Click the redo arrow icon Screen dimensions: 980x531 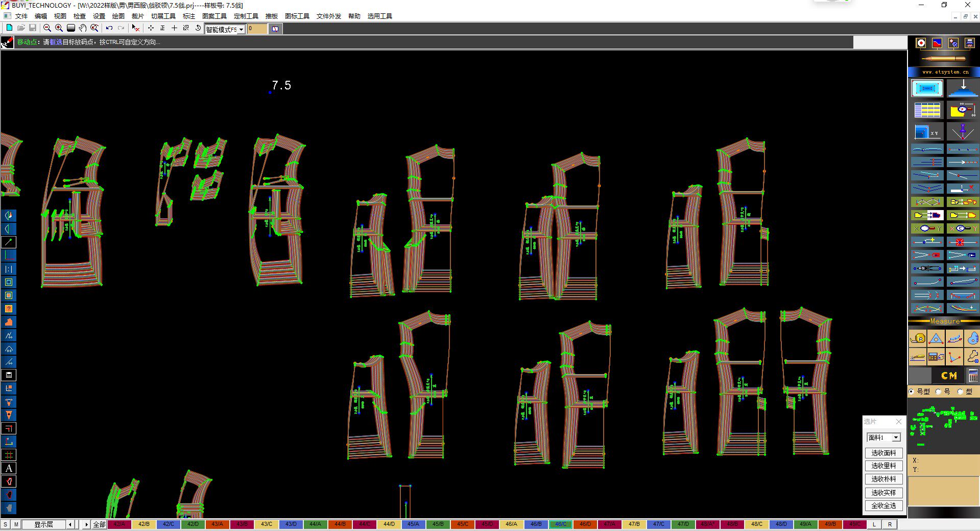(121, 28)
